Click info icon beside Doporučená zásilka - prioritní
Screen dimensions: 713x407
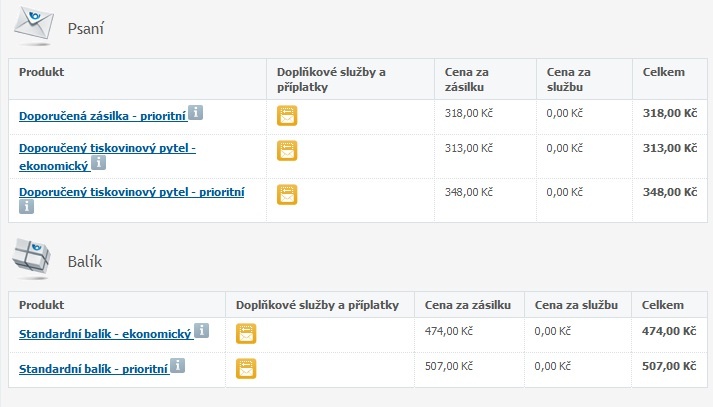[196, 112]
